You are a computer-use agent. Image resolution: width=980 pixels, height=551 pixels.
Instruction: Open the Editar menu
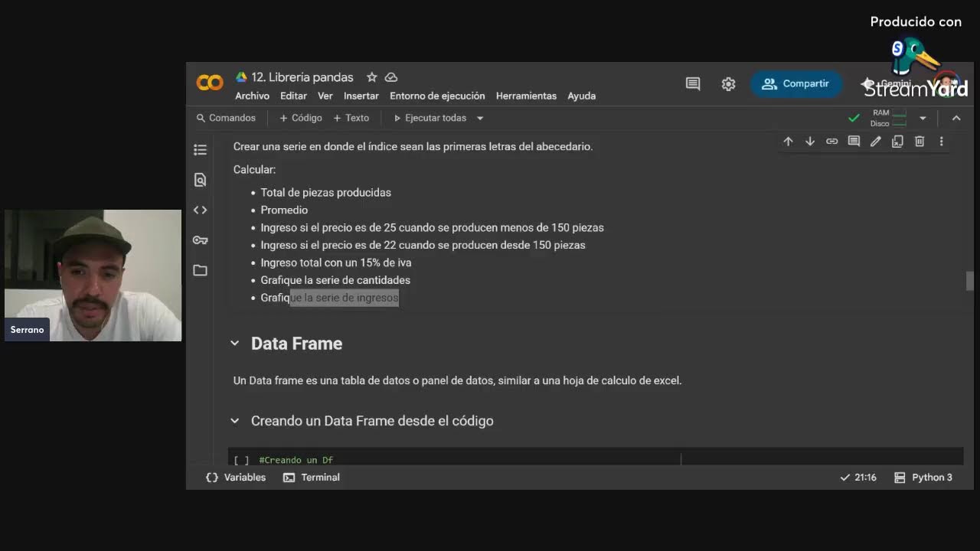293,96
